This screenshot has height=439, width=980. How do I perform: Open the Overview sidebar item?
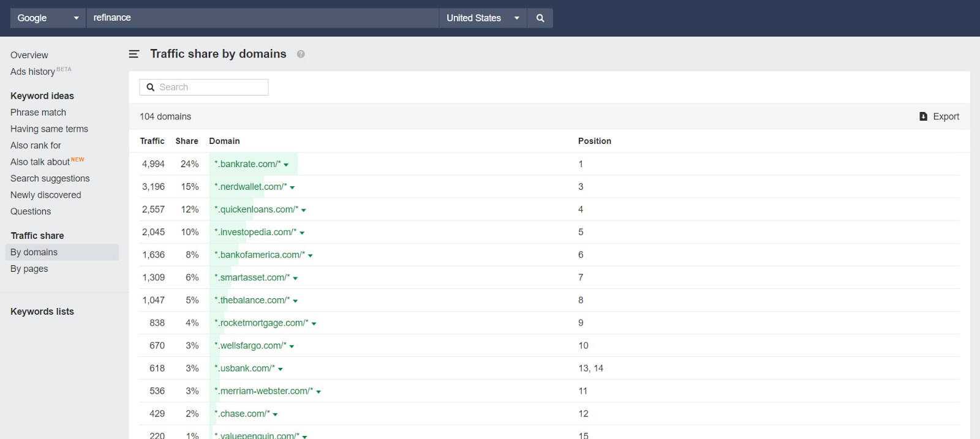(x=29, y=55)
